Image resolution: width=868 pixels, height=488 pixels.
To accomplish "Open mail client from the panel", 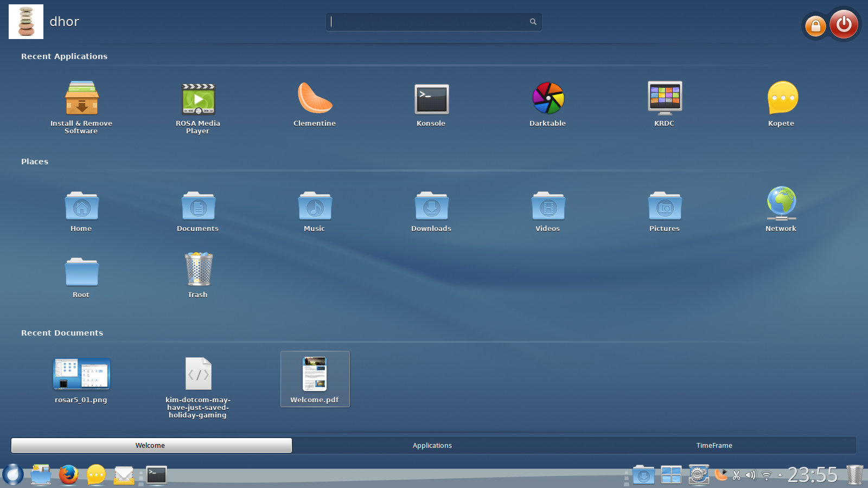I will 124,476.
